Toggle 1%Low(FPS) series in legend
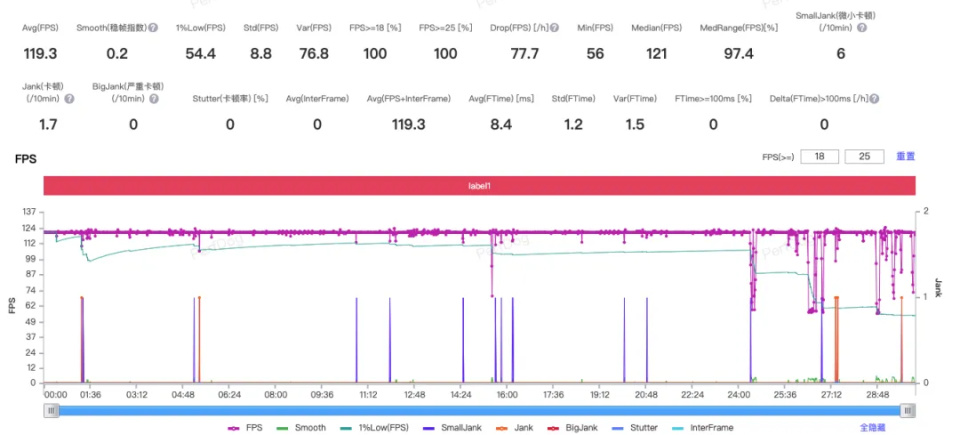Image resolution: width=960 pixels, height=435 pixels. click(373, 428)
